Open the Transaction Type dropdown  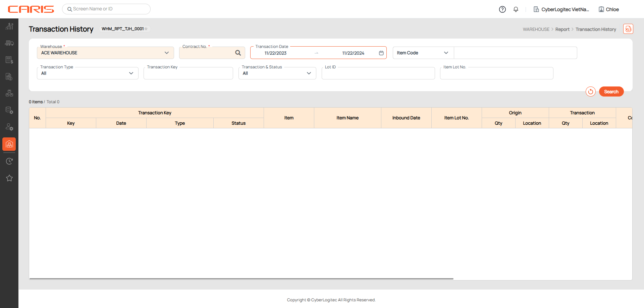point(131,73)
